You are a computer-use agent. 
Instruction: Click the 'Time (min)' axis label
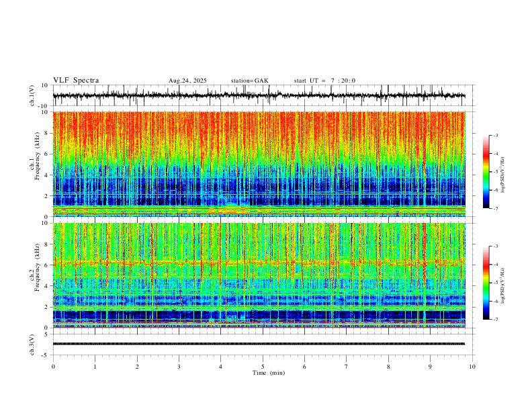pyautogui.click(x=269, y=373)
